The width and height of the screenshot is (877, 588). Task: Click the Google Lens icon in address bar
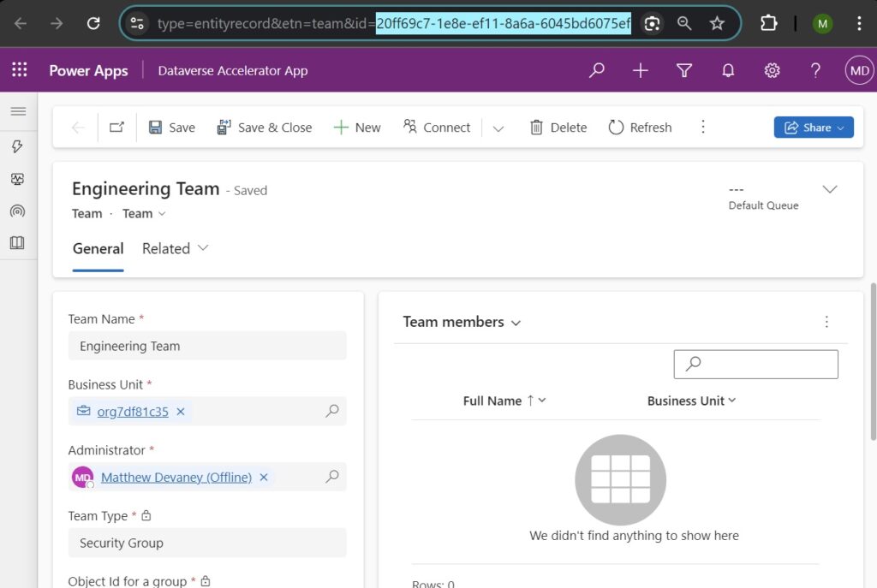pyautogui.click(x=652, y=23)
